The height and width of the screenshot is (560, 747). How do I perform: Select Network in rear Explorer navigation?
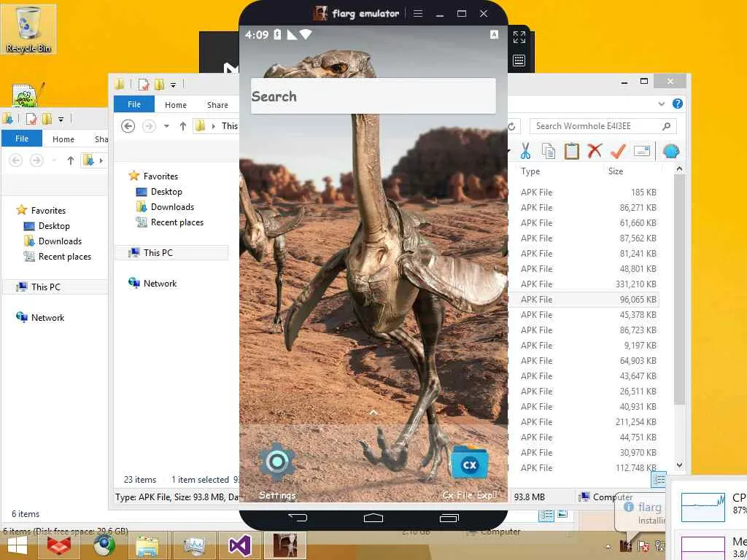(x=47, y=318)
